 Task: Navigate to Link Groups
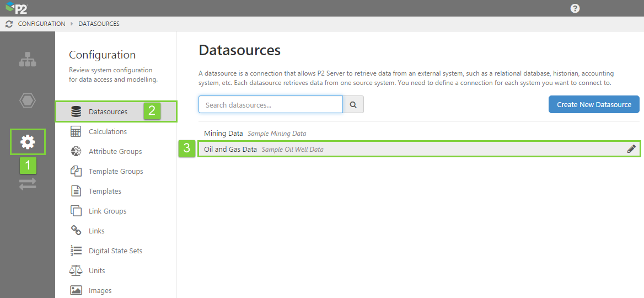(x=108, y=211)
